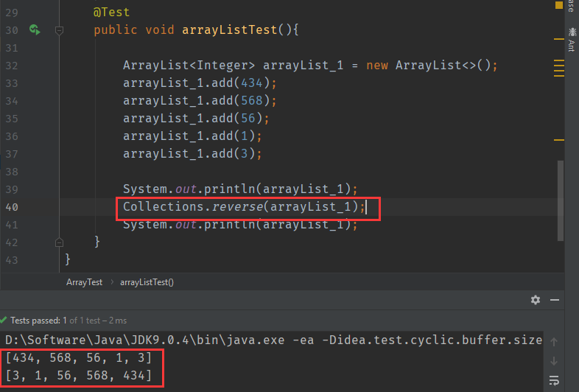Collapse the arrayListTest method fold marker at line 30
Screen dimensions: 579x392
tap(59, 30)
